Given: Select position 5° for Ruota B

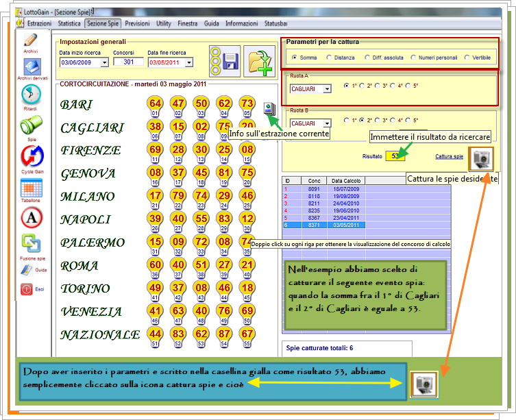Looking at the screenshot, I should pos(408,120).
